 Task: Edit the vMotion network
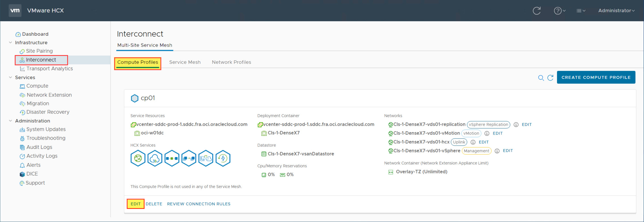[498, 133]
